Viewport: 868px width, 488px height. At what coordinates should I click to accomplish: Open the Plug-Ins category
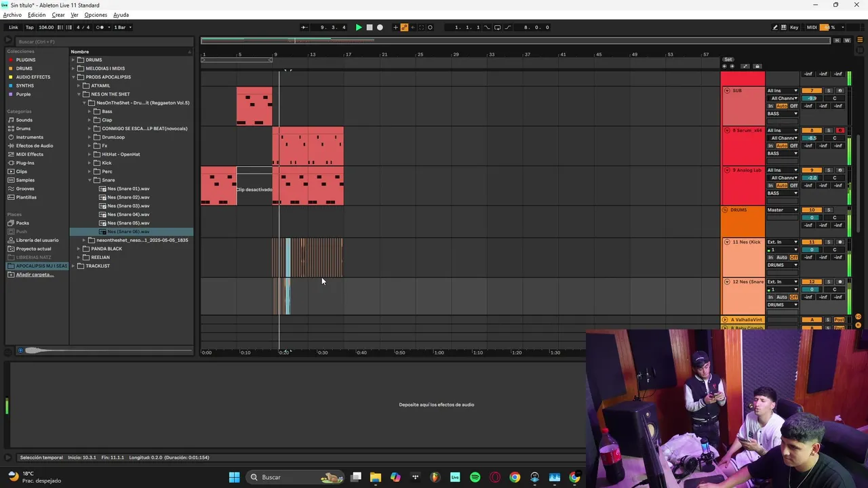click(x=25, y=163)
